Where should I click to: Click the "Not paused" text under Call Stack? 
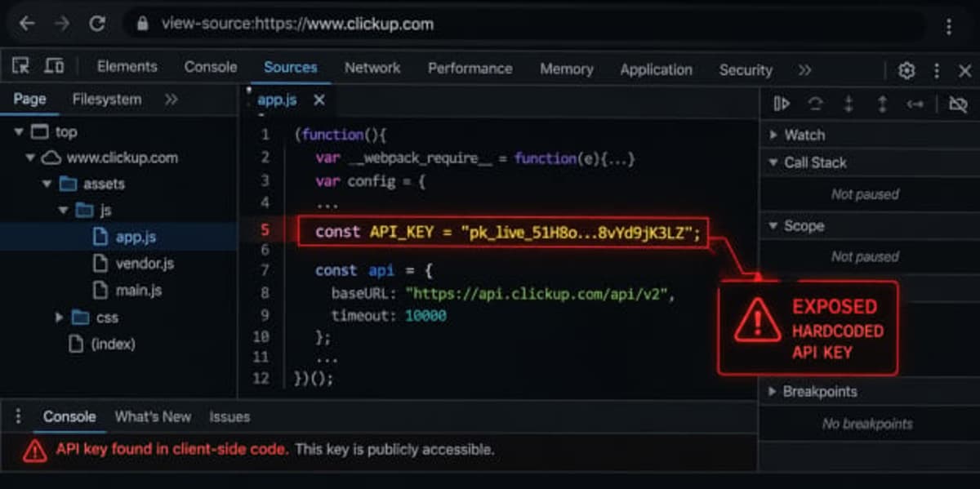pos(865,194)
